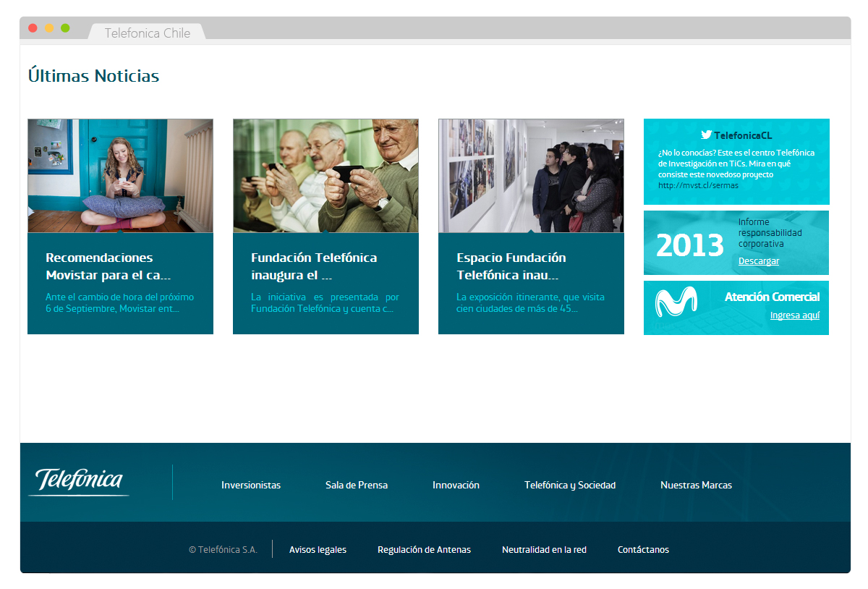Click the photo of the gallery exhibition visitors
The image size is (868, 589).
(531, 176)
